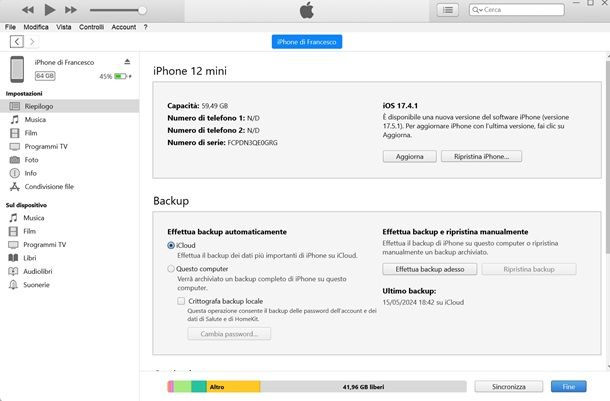This screenshot has height=401, width=610.
Task: Click the play button
Action: (x=50, y=10)
